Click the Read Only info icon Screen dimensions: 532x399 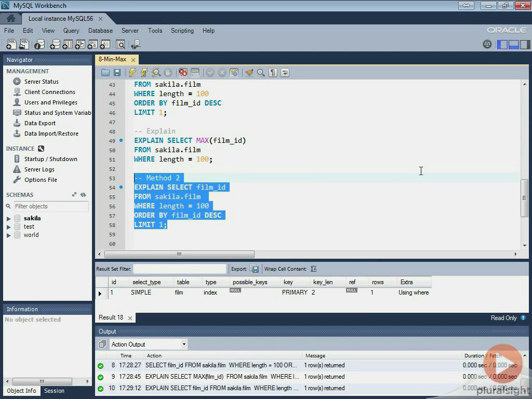pos(523,318)
